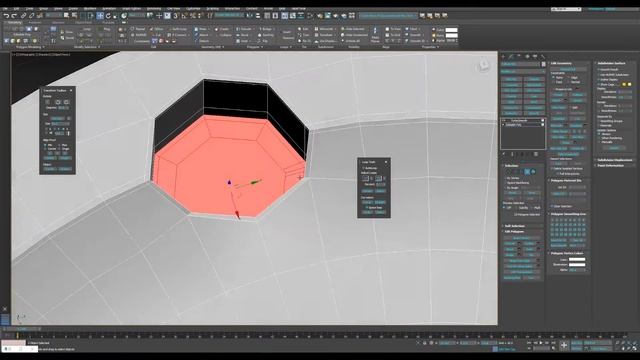Activate the Select and Rotate tool
Image resolution: width=640 pixels, height=360 pixels.
pyautogui.click(x=108, y=16)
